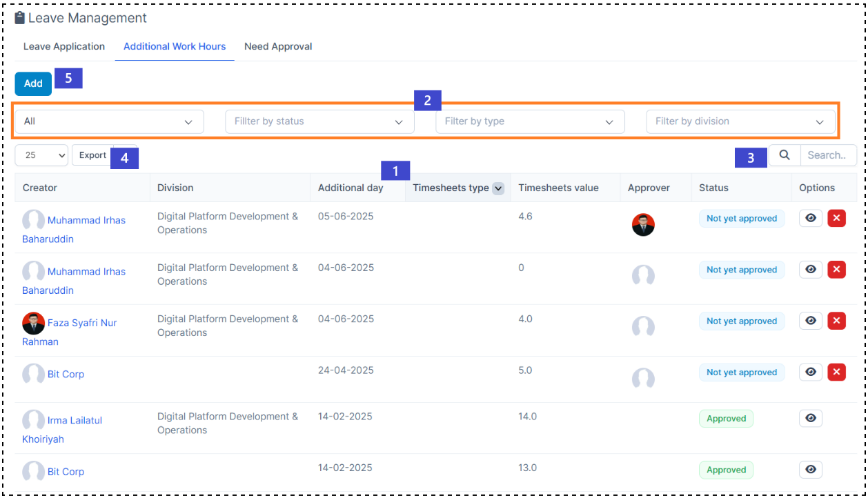Expand the Filter by type dropdown
Screen dimensions: 868x498
pos(530,121)
